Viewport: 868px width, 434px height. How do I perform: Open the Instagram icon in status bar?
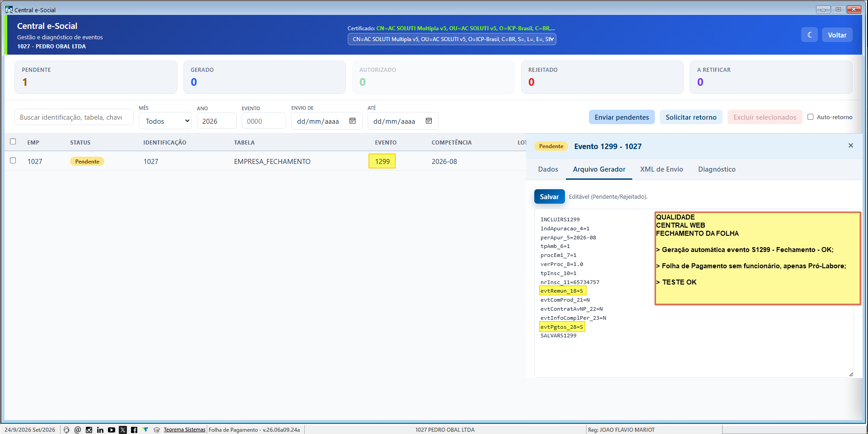tap(89, 430)
